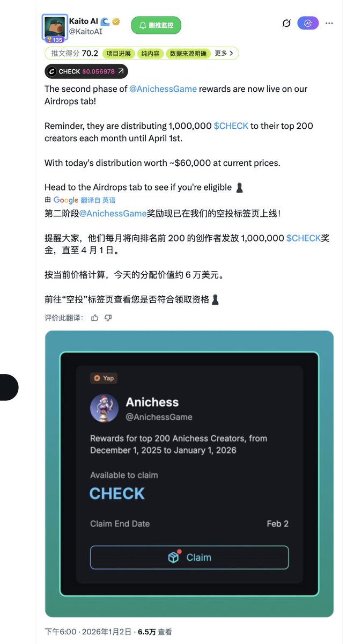The width and height of the screenshot is (354, 644).
Task: Thumbs down the translation
Action: 108,318
